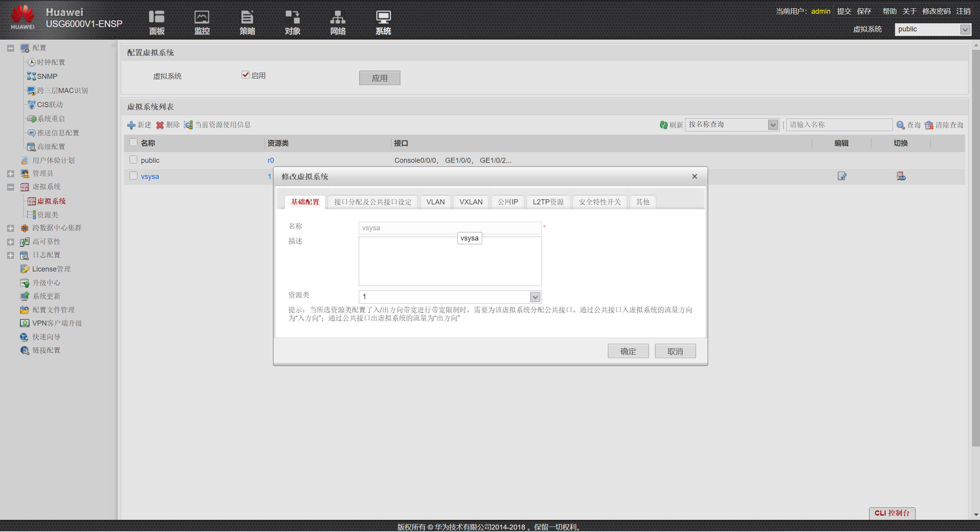The height and width of the screenshot is (532, 980).
Task: Click the 应用 apply button
Action: coord(379,78)
